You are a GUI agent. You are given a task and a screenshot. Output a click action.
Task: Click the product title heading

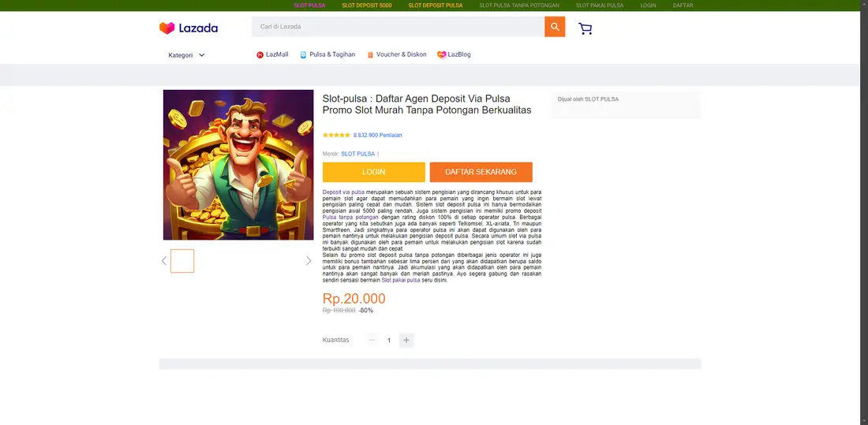tap(427, 105)
